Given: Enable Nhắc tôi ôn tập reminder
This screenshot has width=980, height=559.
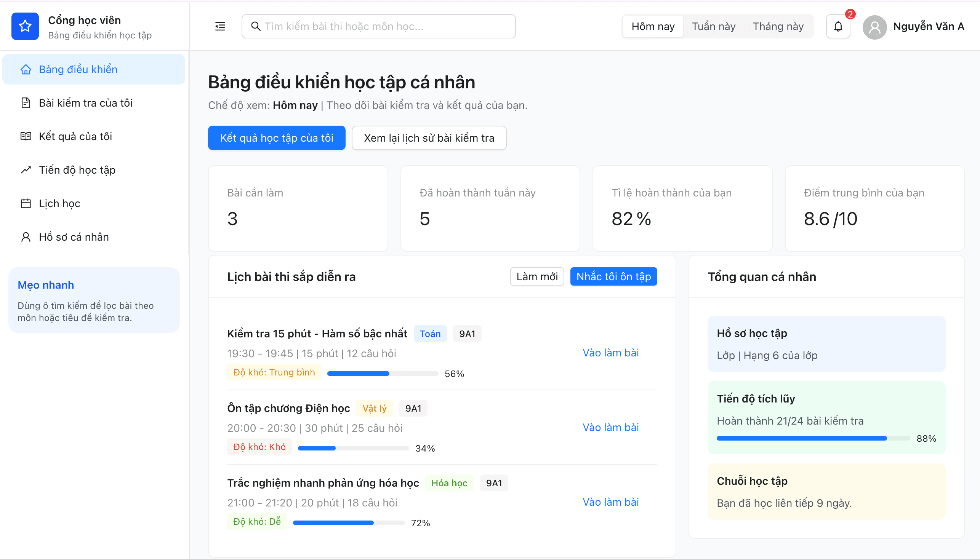Looking at the screenshot, I should click(x=613, y=276).
